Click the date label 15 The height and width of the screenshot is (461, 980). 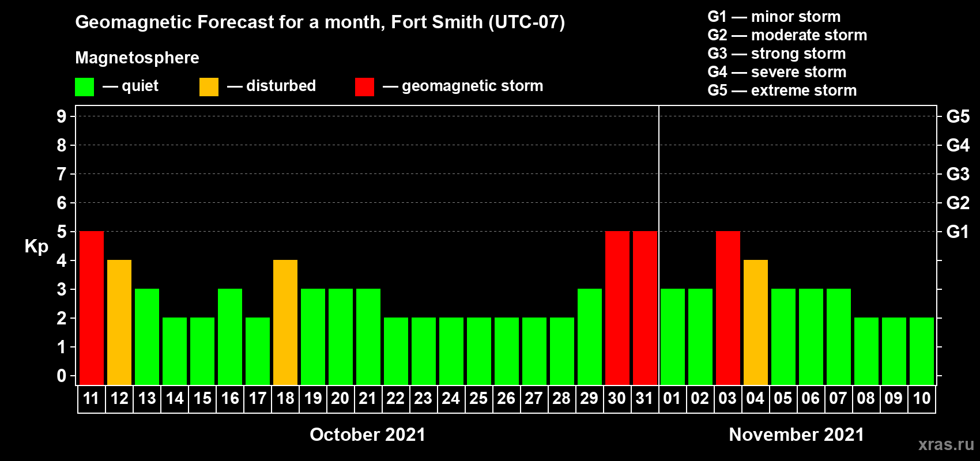(x=202, y=398)
